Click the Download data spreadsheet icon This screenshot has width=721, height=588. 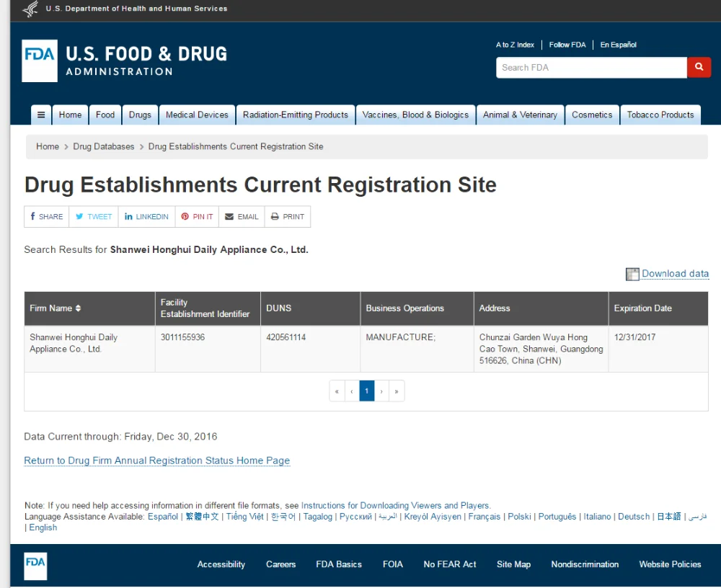point(632,274)
